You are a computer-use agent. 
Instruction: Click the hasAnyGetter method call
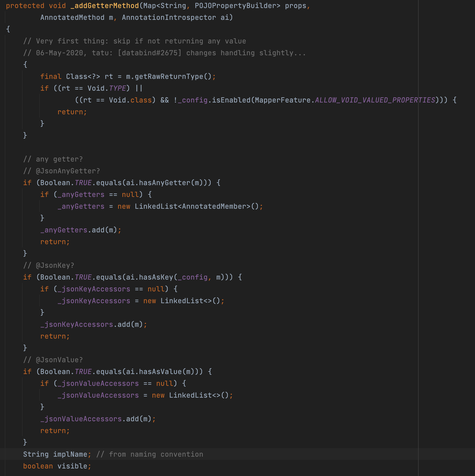click(165, 183)
